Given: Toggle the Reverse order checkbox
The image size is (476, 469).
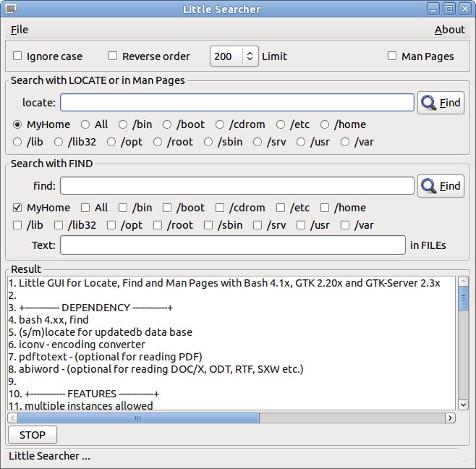Looking at the screenshot, I should pyautogui.click(x=113, y=56).
